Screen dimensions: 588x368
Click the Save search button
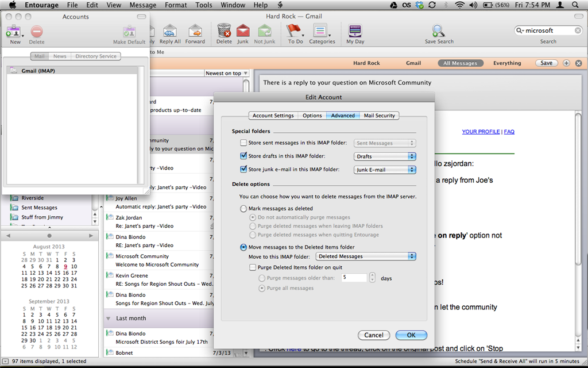[547, 63]
